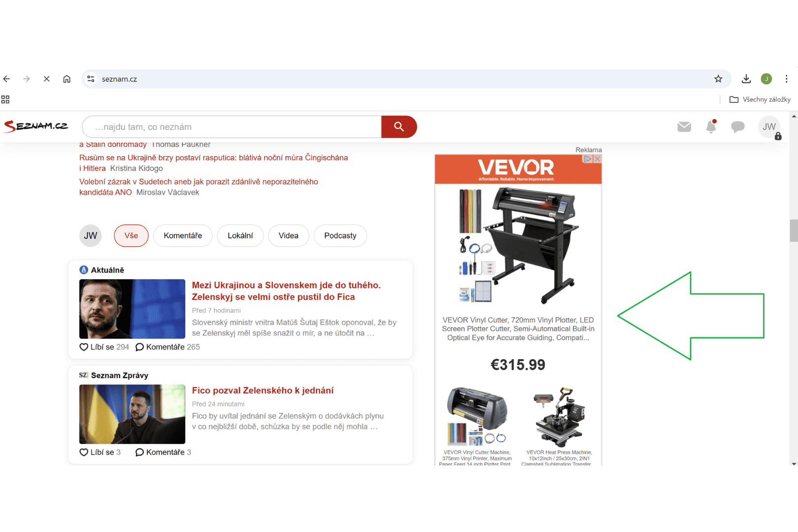Open the large VEVOR vinyl cutter product image
This screenshot has height=532, width=798.
pos(518,245)
